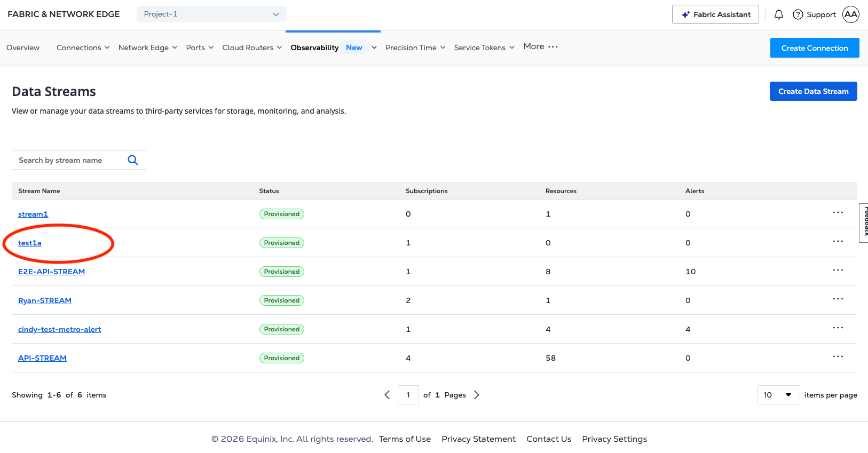This screenshot has height=453, width=868.
Task: Open actions menu for stream1 row
Action: click(x=838, y=213)
